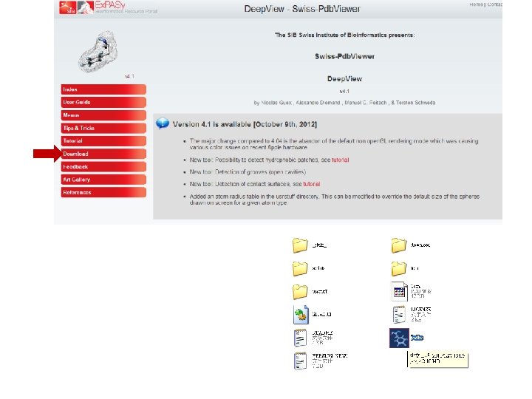The width and height of the screenshot is (532, 399).
Task: Open the Feedback sidebar item
Action: (103, 167)
